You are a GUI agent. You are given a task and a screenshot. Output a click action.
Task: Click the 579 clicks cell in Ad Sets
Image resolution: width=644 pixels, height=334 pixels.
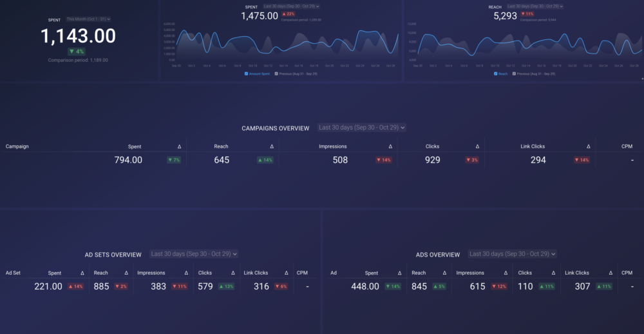coord(205,286)
